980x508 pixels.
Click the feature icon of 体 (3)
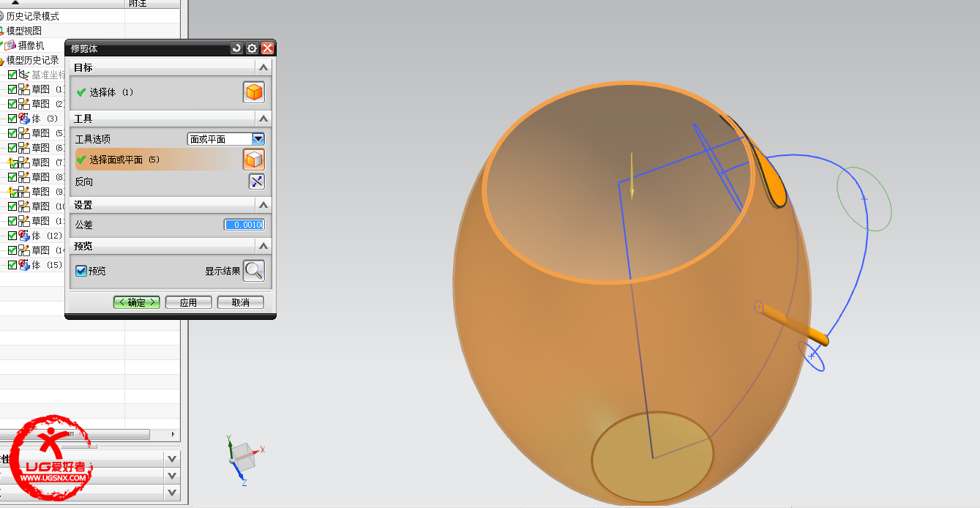coord(23,119)
